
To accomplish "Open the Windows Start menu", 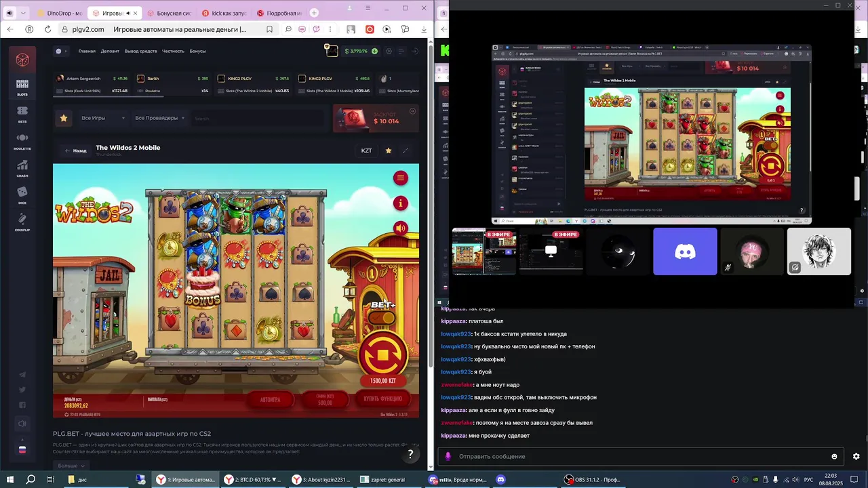I will pyautogui.click(x=9, y=479).
